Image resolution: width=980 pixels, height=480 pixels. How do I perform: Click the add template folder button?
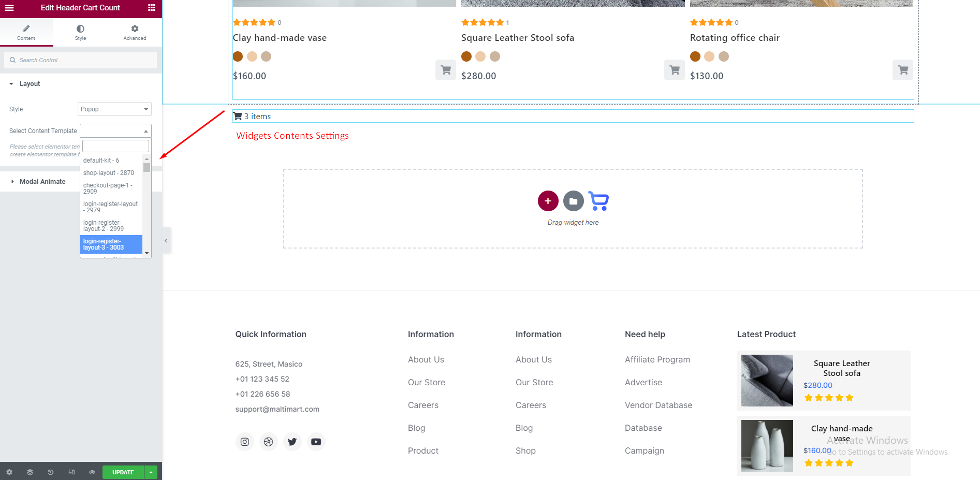click(x=573, y=201)
